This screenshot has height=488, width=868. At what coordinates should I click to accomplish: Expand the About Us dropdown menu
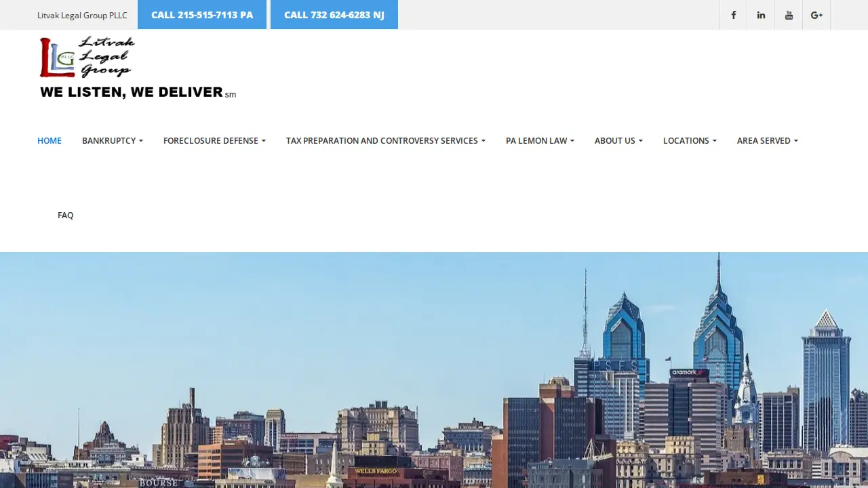pos(618,140)
